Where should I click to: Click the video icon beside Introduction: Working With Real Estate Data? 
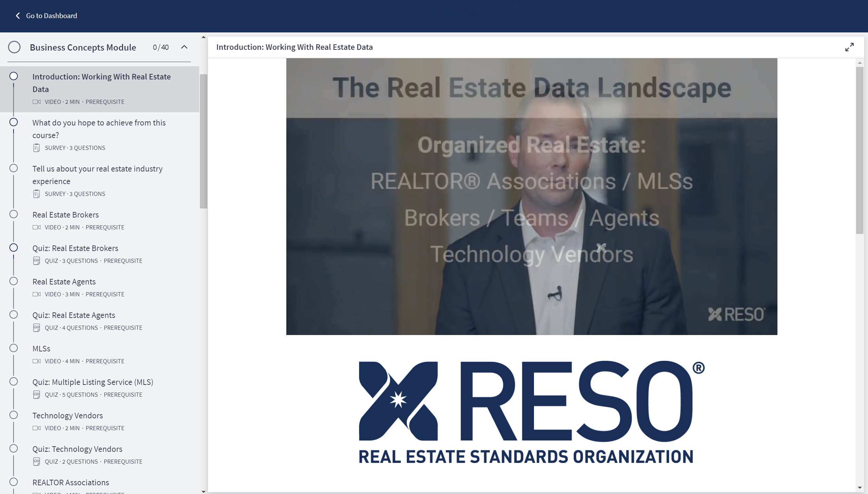coord(36,102)
